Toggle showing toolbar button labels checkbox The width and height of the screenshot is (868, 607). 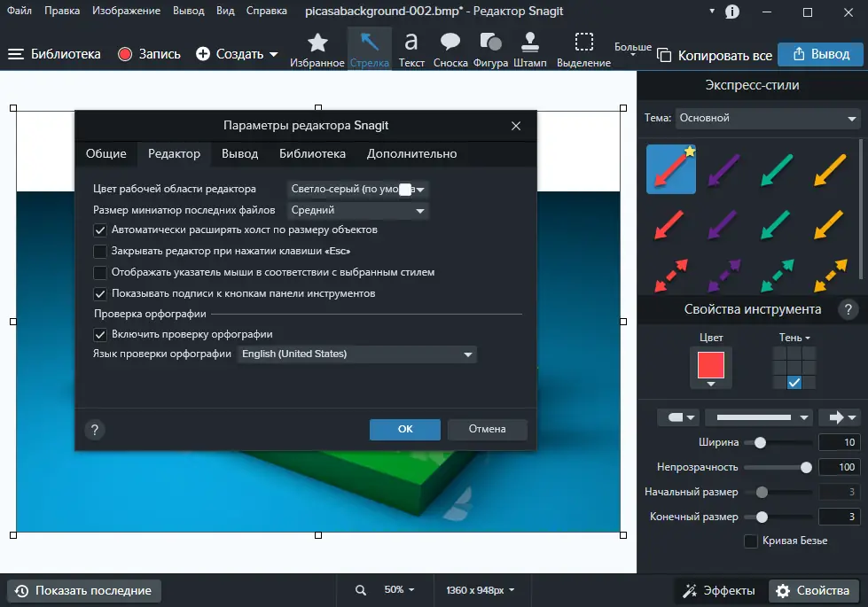click(100, 294)
